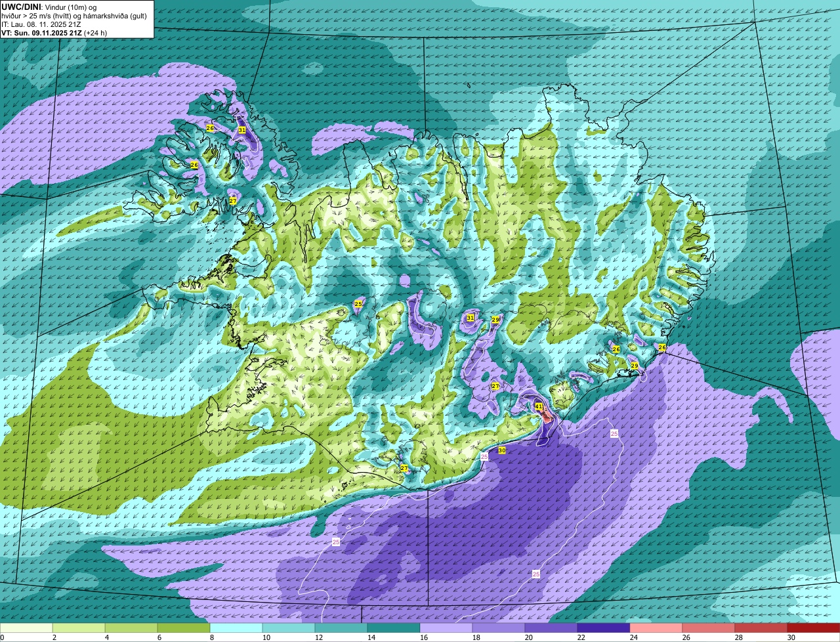The height and width of the screenshot is (642, 840).
Task: Select the legend tick value 14
Action: (x=371, y=637)
